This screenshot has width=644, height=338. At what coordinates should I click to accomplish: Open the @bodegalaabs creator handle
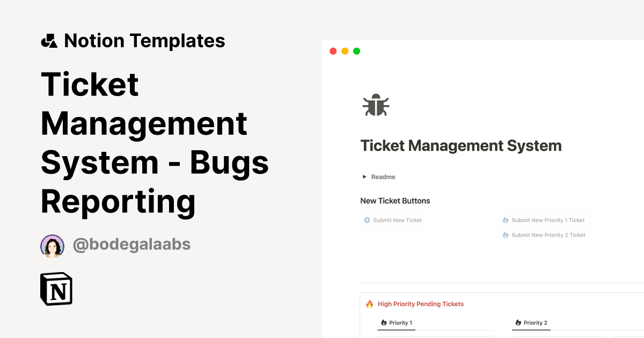(x=131, y=245)
